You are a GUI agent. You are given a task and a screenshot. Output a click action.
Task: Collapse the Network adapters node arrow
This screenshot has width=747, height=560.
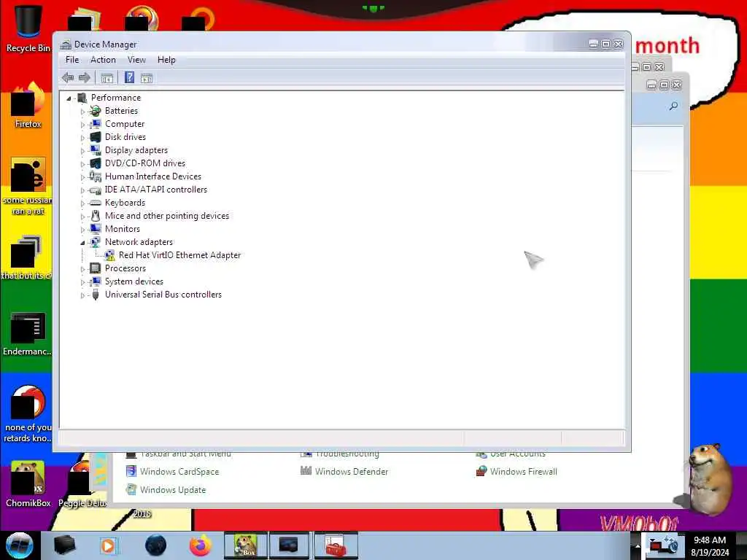(82, 243)
